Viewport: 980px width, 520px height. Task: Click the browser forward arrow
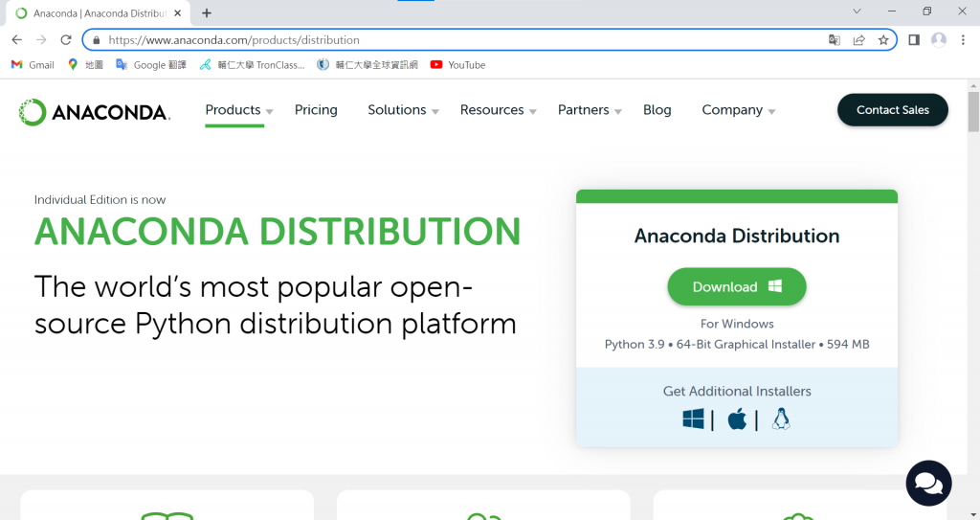tap(41, 40)
